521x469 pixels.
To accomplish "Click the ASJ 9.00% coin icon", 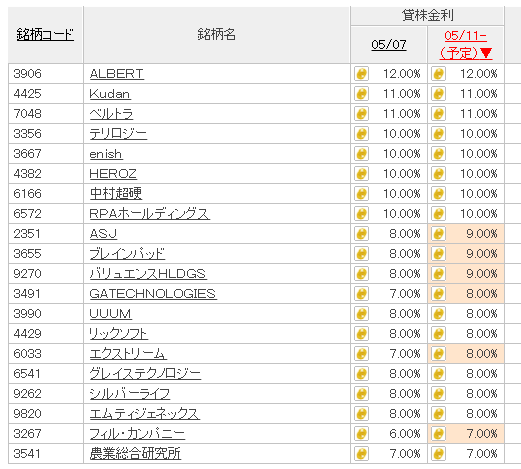I will pyautogui.click(x=438, y=234).
